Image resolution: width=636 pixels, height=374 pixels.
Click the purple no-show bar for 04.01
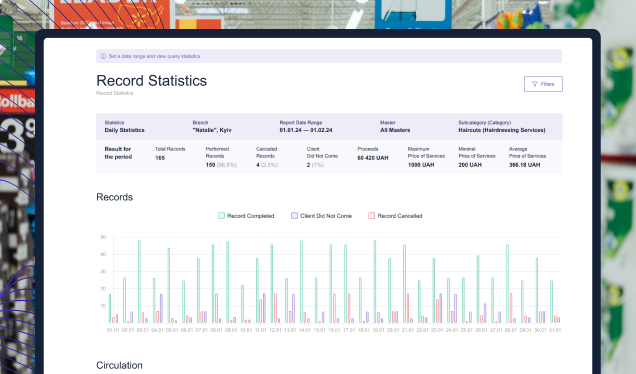pyautogui.click(x=161, y=308)
